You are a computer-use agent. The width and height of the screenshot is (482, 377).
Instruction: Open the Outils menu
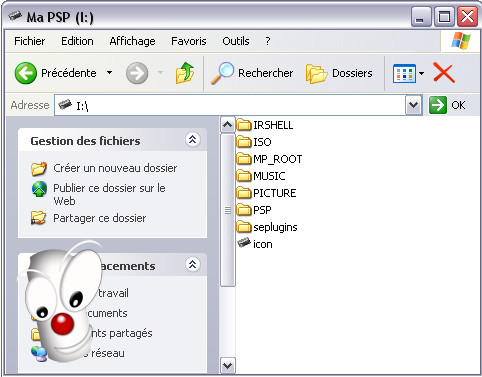coord(236,41)
